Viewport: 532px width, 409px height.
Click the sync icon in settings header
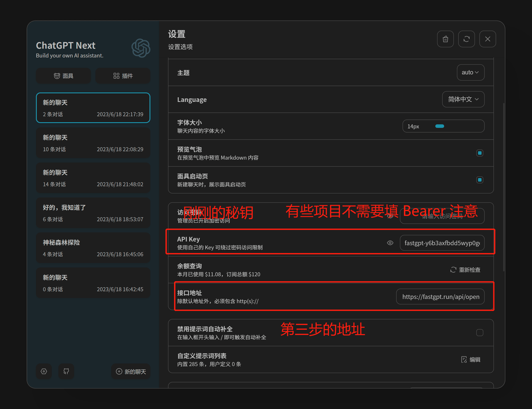point(466,39)
